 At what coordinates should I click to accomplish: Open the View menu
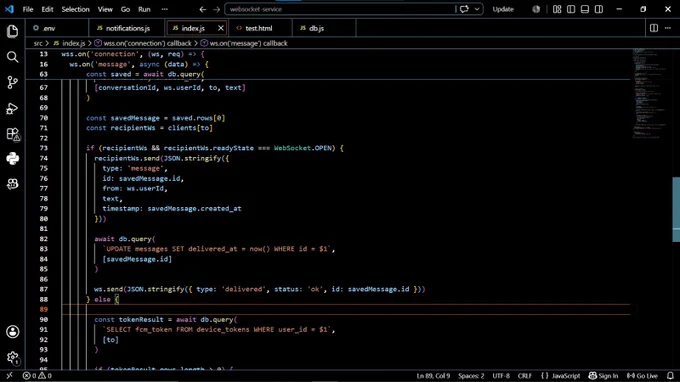105,9
